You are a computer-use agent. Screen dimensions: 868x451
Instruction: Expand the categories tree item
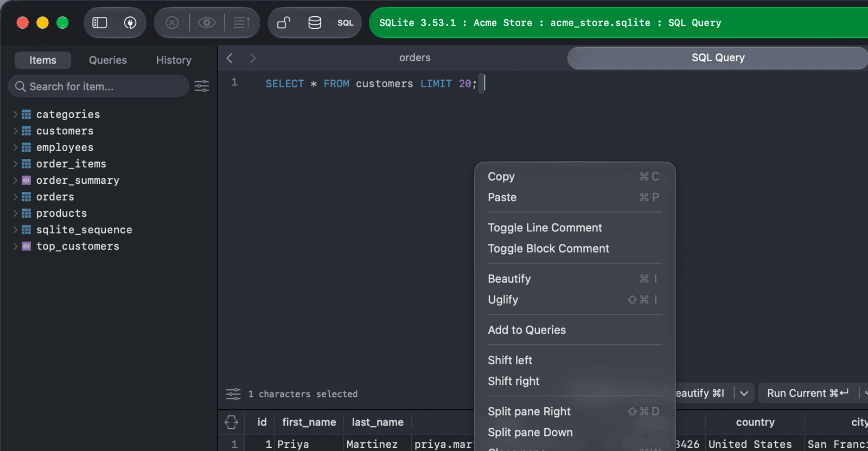pos(15,114)
